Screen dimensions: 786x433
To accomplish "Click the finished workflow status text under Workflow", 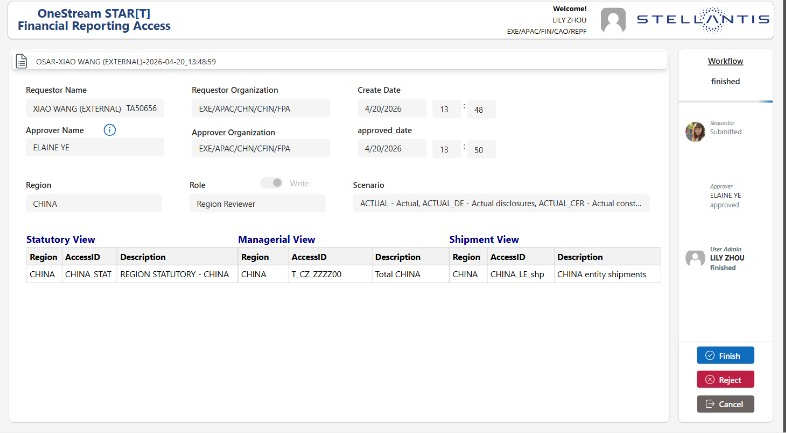I will point(725,81).
